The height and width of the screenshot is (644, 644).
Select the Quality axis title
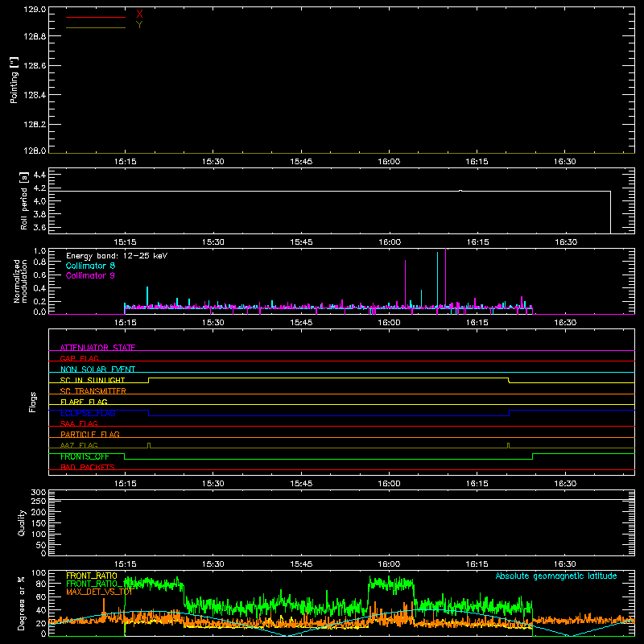[x=22, y=522]
